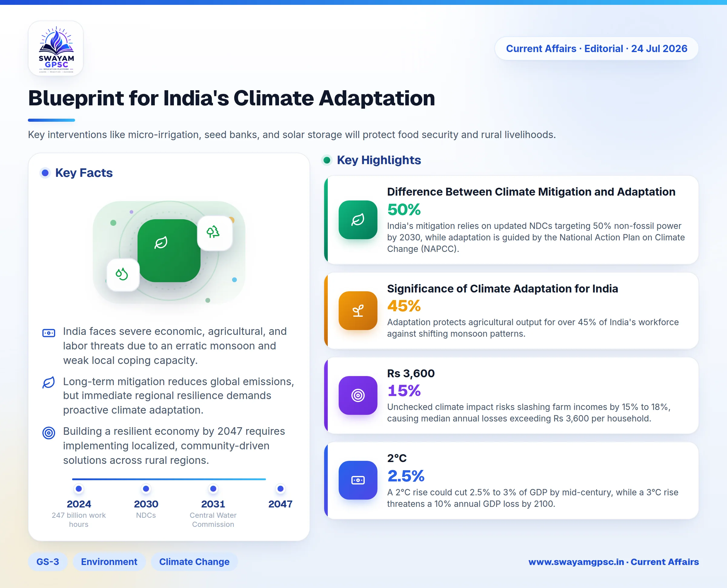The width and height of the screenshot is (727, 588).
Task: Click the water droplets icon tile
Action: tap(123, 274)
